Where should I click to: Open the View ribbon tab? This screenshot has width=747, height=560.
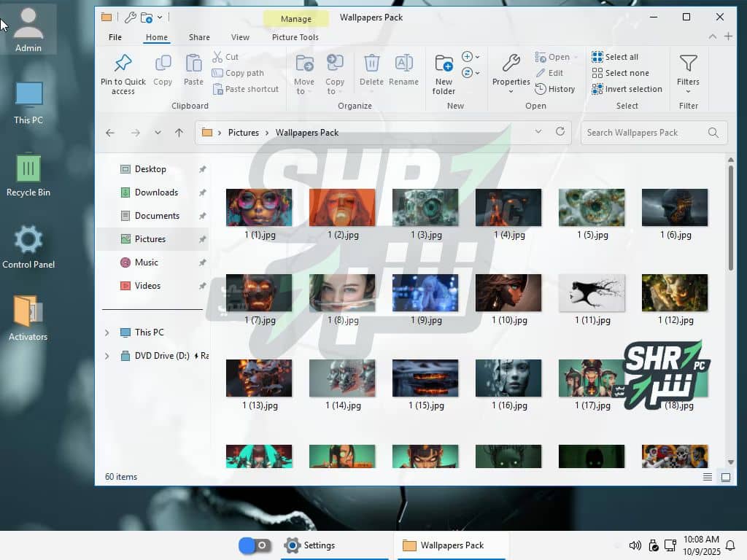[240, 37]
